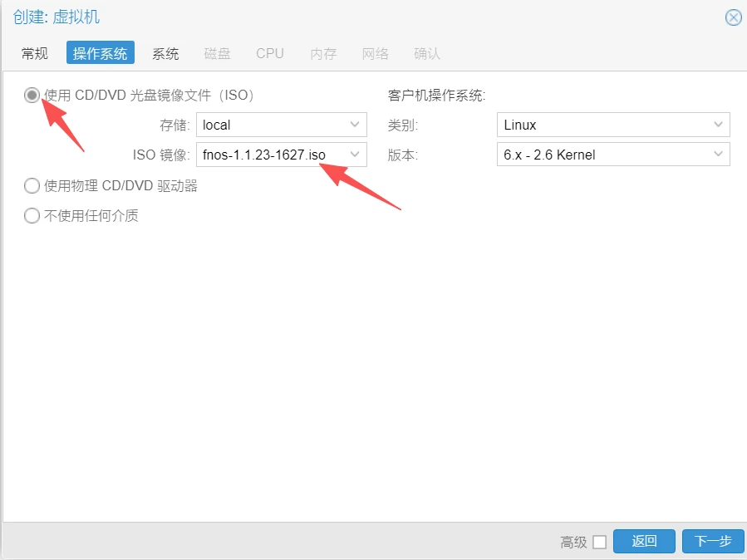Click the 操作系统 tab

click(x=100, y=54)
